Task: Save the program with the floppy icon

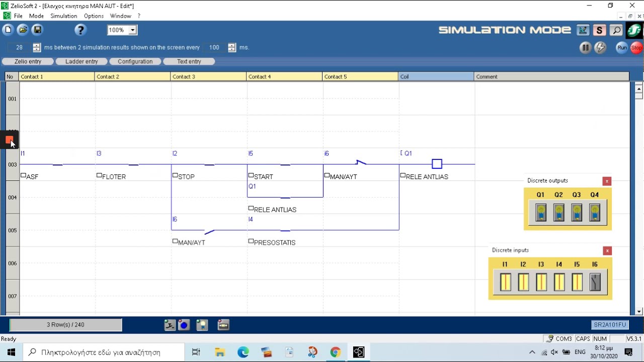Action: point(37,30)
